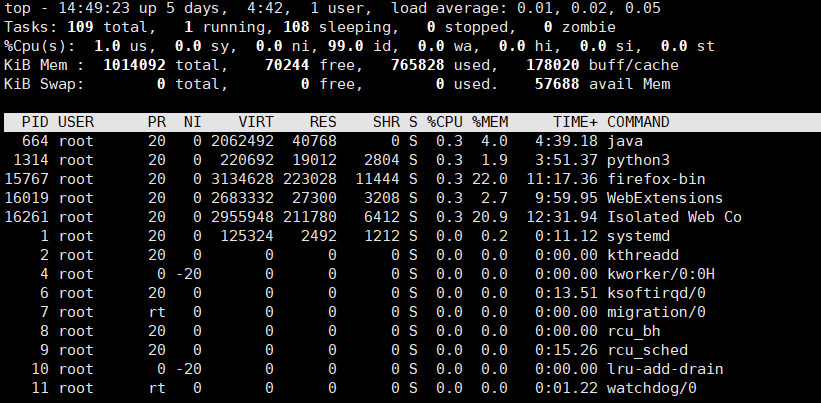The image size is (821, 403).
Task: Click the 108 sleeping tasks value
Action: coord(296,27)
